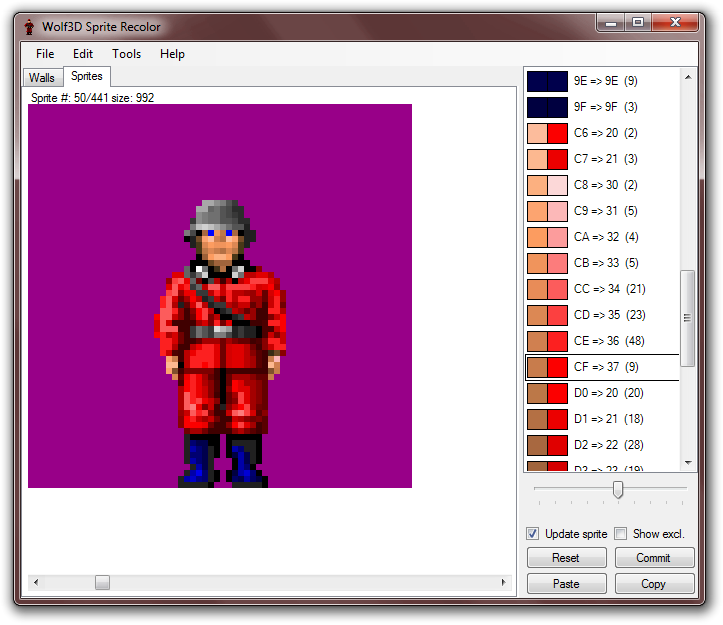Switch to the Walls tab

coord(42,77)
